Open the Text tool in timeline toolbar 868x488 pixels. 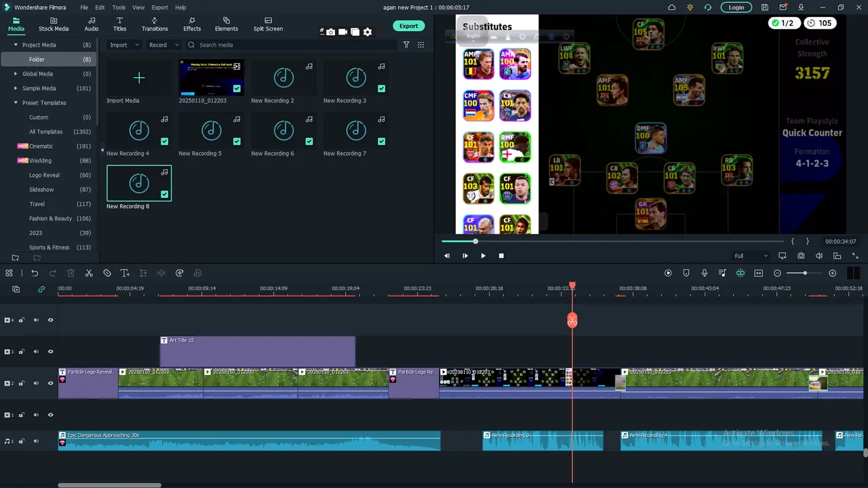[x=125, y=273]
